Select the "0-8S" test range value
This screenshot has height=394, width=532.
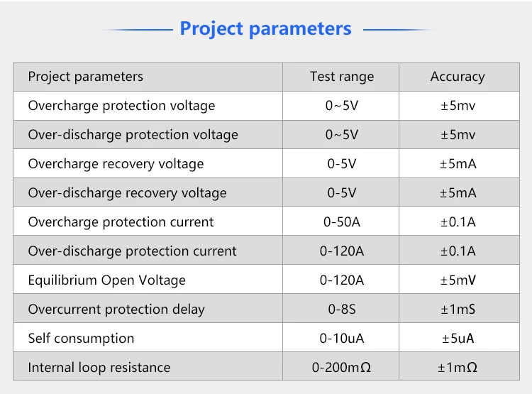coord(341,310)
